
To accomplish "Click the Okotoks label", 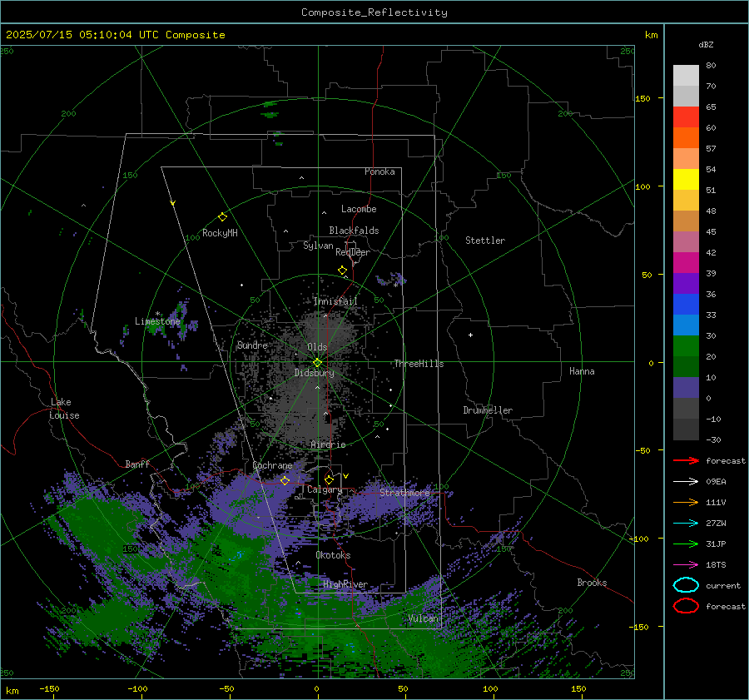I will point(333,555).
